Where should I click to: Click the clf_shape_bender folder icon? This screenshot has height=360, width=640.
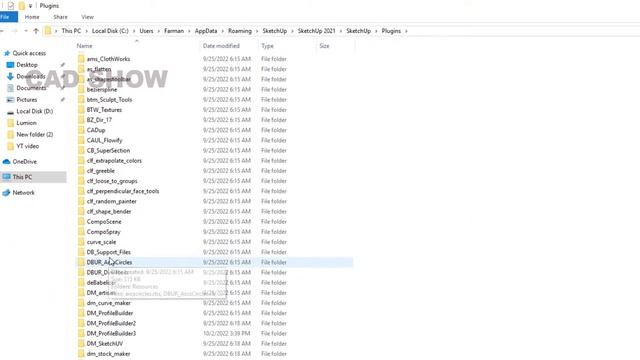click(x=81, y=211)
